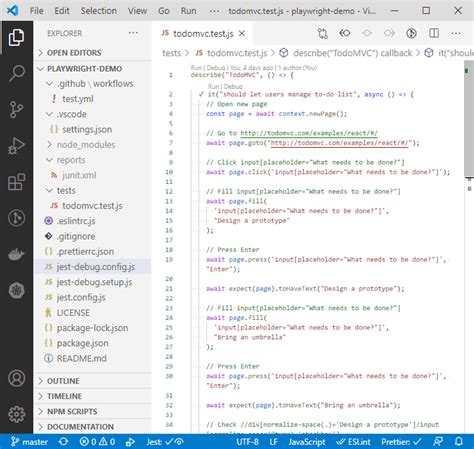Image resolution: width=474 pixels, height=449 pixels.
Task: Open the Kubernetes view icon
Action: click(16, 291)
